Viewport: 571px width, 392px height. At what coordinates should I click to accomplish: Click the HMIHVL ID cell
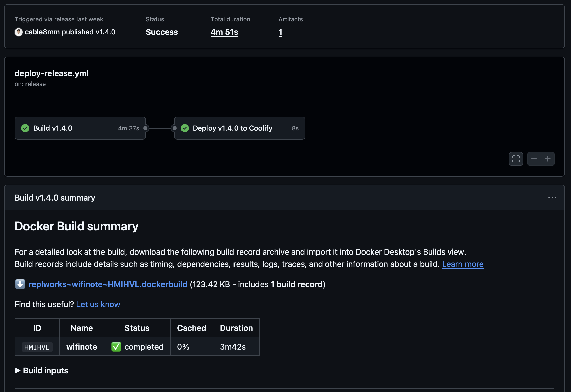click(x=37, y=347)
